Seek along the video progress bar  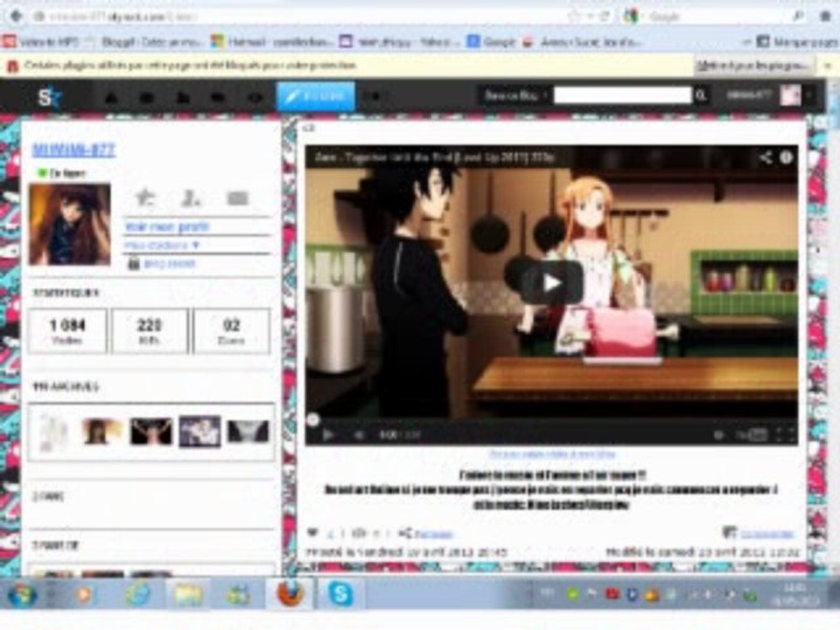pyautogui.click(x=551, y=420)
